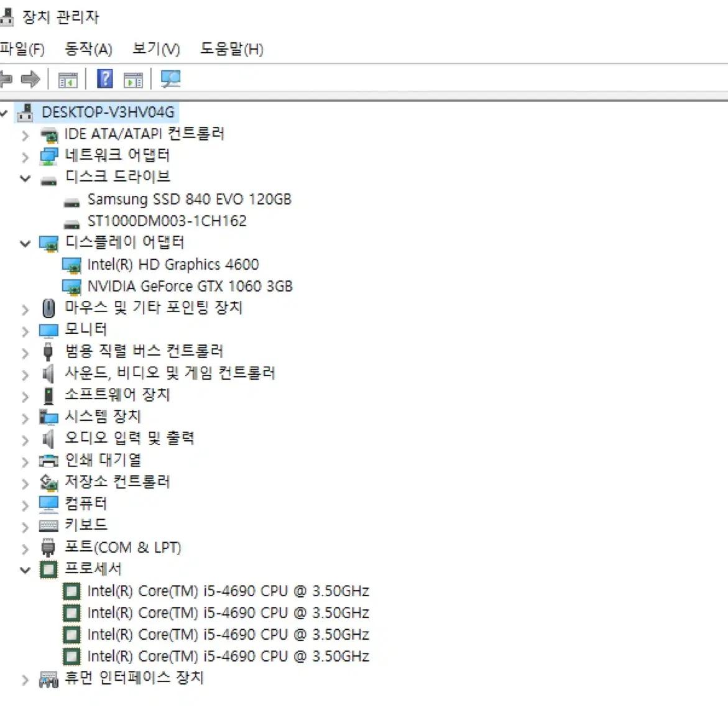The height and width of the screenshot is (728, 728).
Task: Click the Back arrow toolbar button
Action: pyautogui.click(x=6, y=80)
